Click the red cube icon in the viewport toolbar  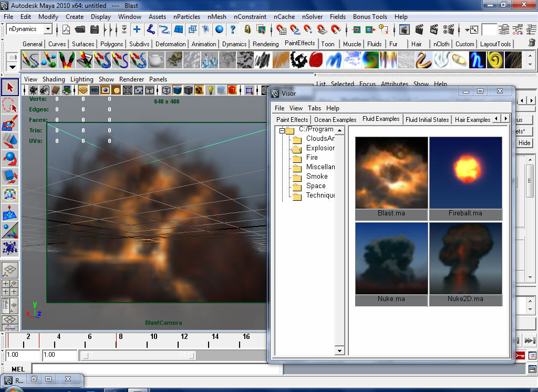tap(232, 90)
